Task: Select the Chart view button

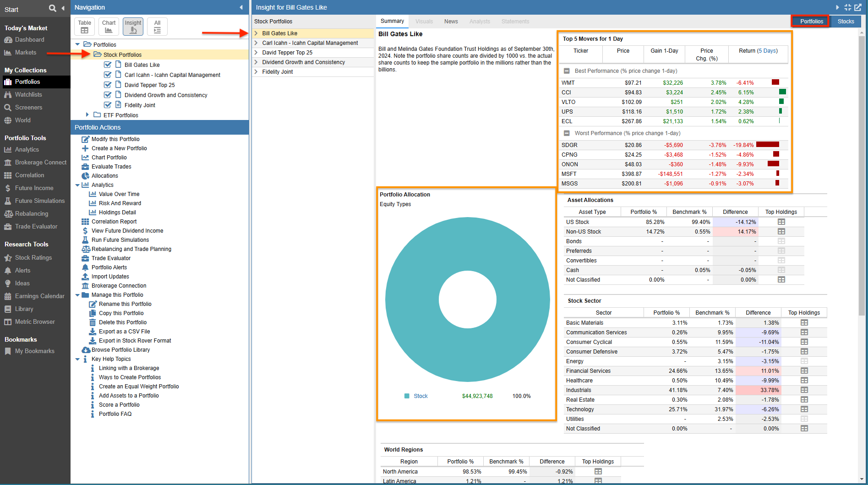Action: tap(109, 27)
